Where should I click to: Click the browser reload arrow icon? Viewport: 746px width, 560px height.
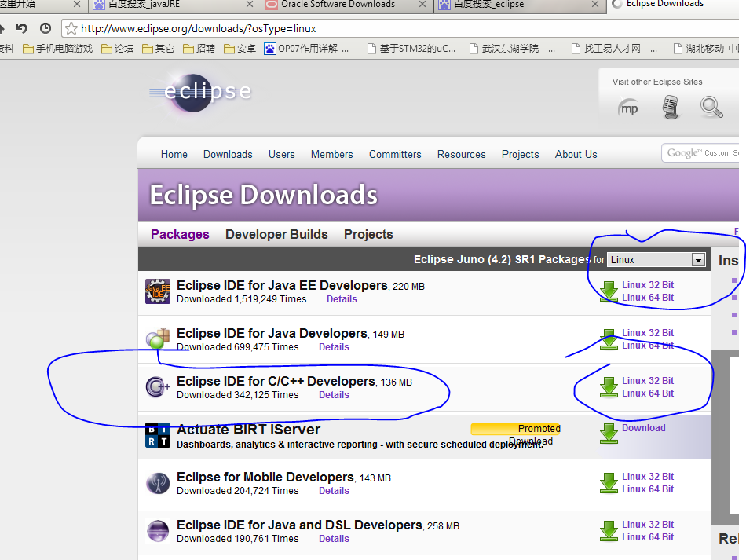21,28
